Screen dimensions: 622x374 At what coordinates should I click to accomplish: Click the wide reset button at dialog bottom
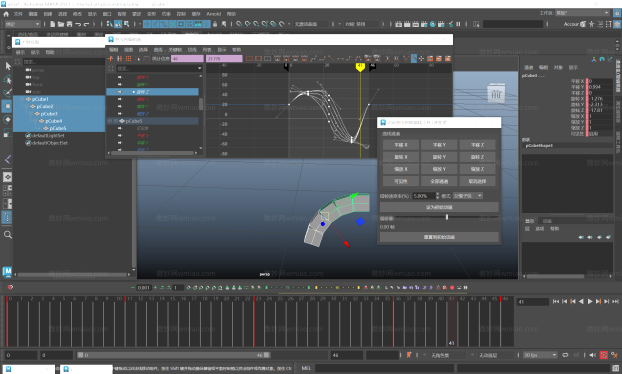[439, 237]
